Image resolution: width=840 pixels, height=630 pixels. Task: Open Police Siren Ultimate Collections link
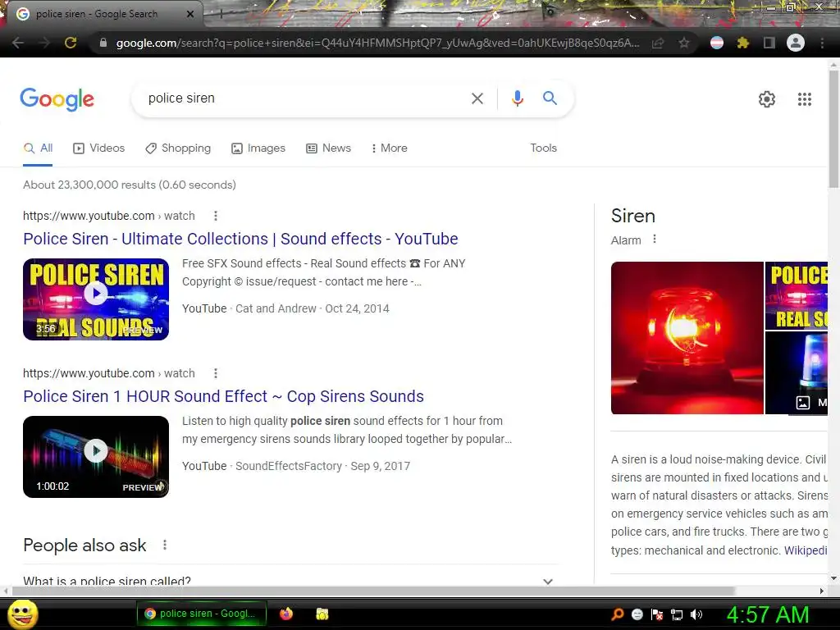pos(240,239)
